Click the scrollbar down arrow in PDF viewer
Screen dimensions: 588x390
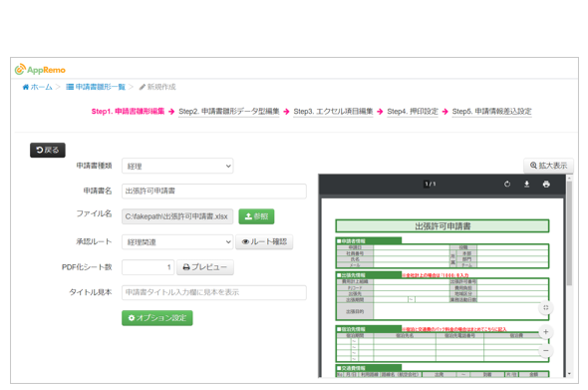point(569,374)
